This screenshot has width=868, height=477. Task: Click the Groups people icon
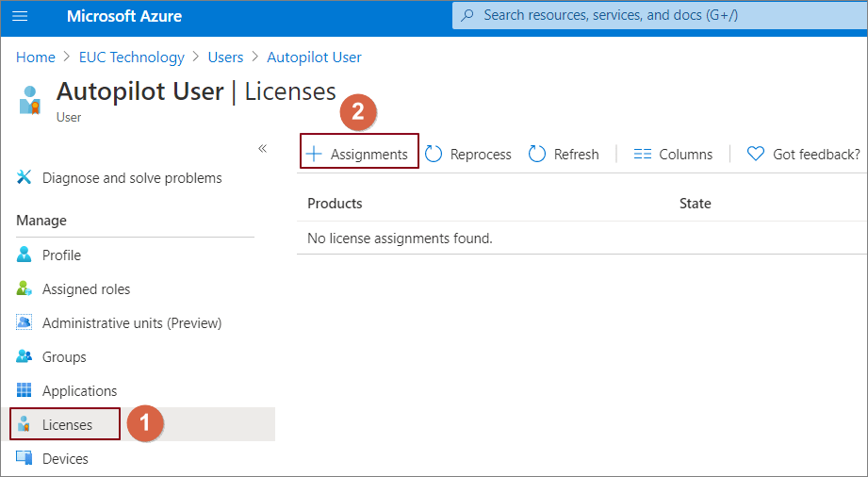24,356
